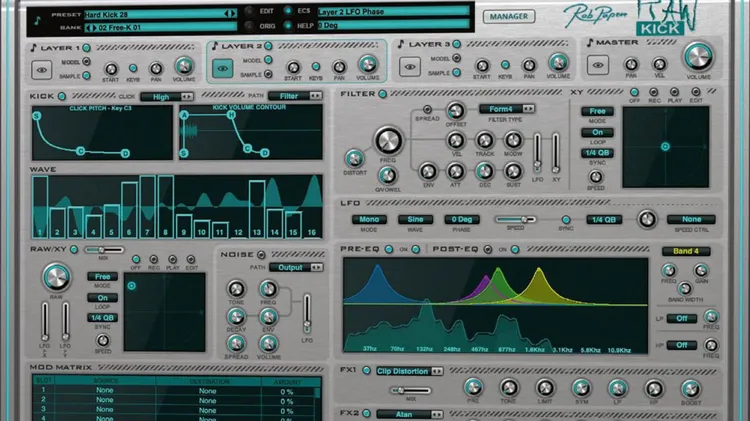Click the ORIG button LED
This screenshot has height=421, width=750.
coord(249,25)
